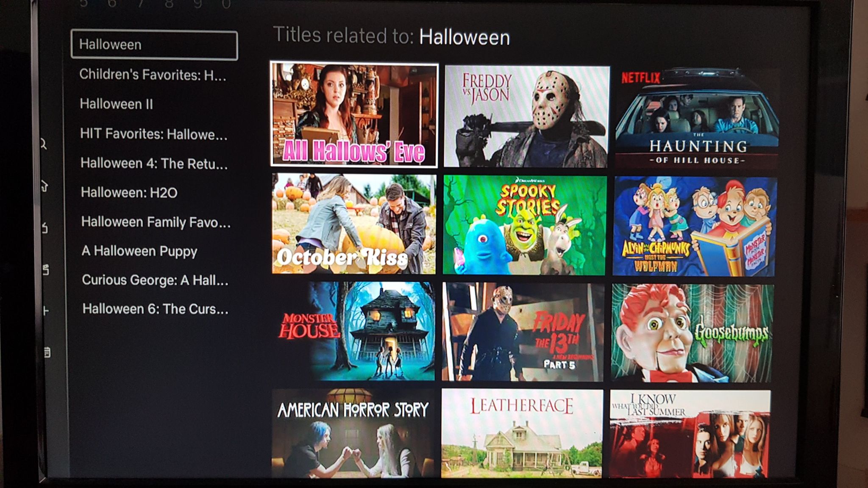Select the 'Halloween' search suggestion

click(154, 45)
